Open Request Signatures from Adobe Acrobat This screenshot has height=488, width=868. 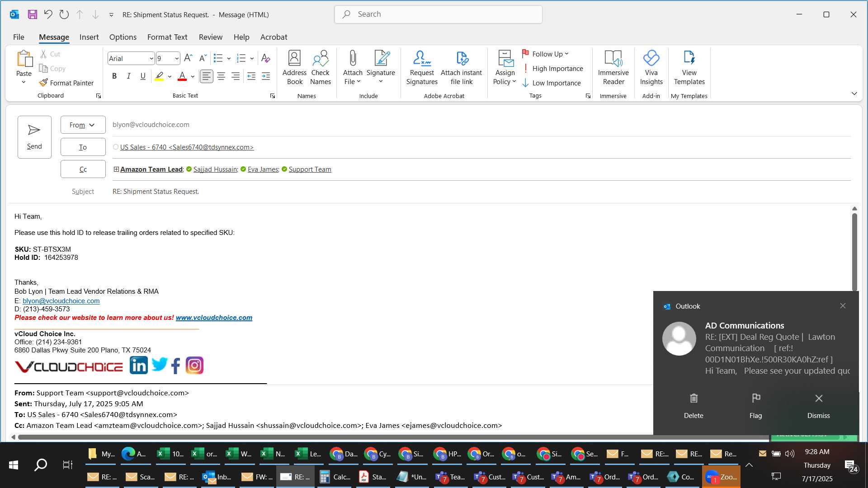(422, 68)
